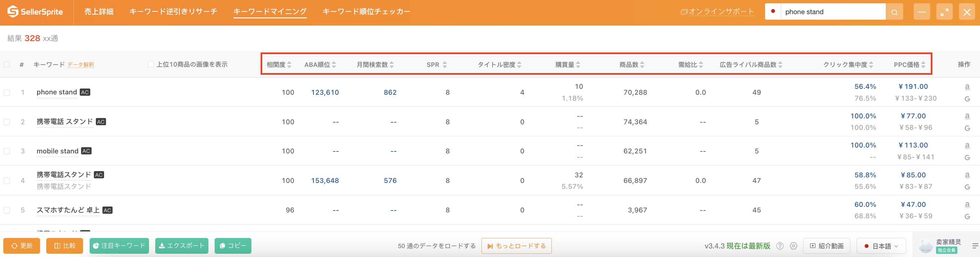
Task: Check the mobile stand row checkbox
Action: (7, 151)
